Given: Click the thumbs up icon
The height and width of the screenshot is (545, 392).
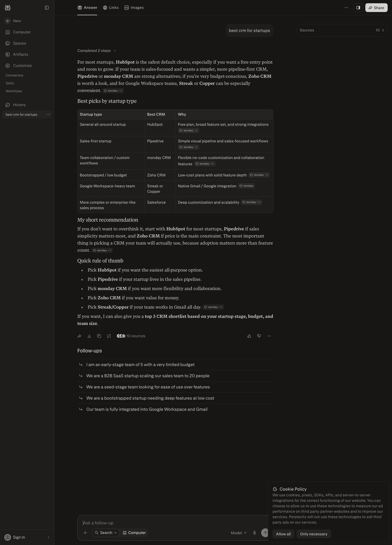Looking at the screenshot, I should click(249, 336).
